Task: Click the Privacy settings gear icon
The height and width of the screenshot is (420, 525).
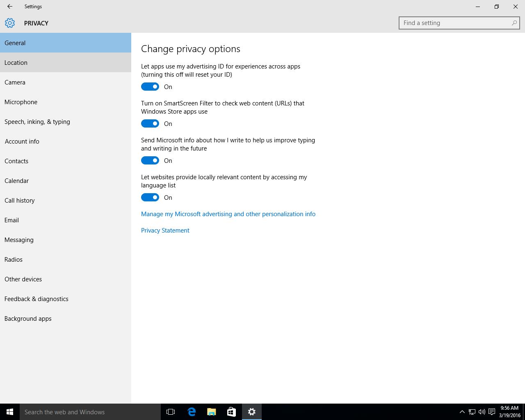Action: [10, 23]
